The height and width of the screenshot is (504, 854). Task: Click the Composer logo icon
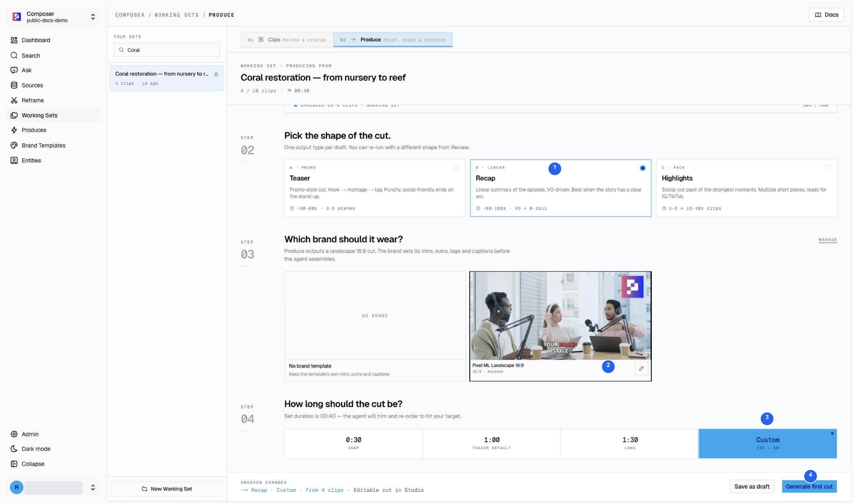pyautogui.click(x=17, y=17)
